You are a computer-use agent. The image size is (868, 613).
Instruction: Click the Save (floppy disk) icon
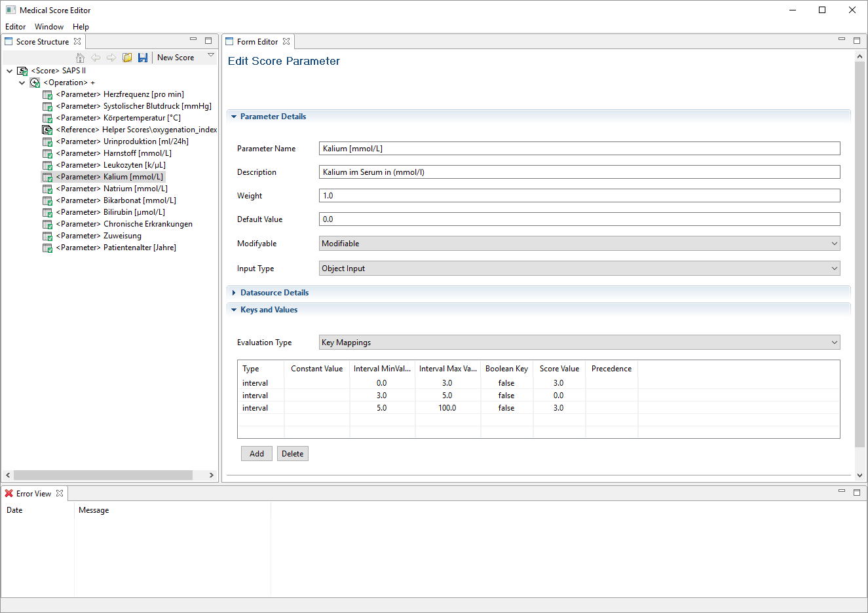[143, 58]
